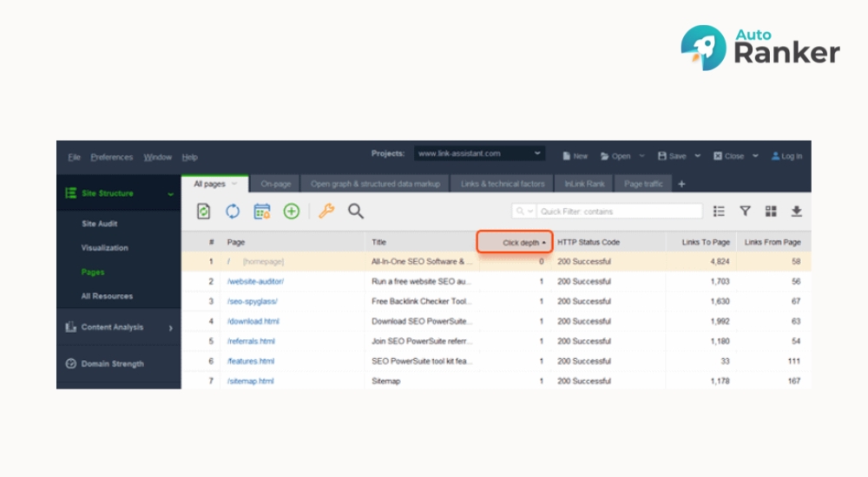Click inside the Quick Filter input field
This screenshot has height=477, width=868.
coord(619,212)
